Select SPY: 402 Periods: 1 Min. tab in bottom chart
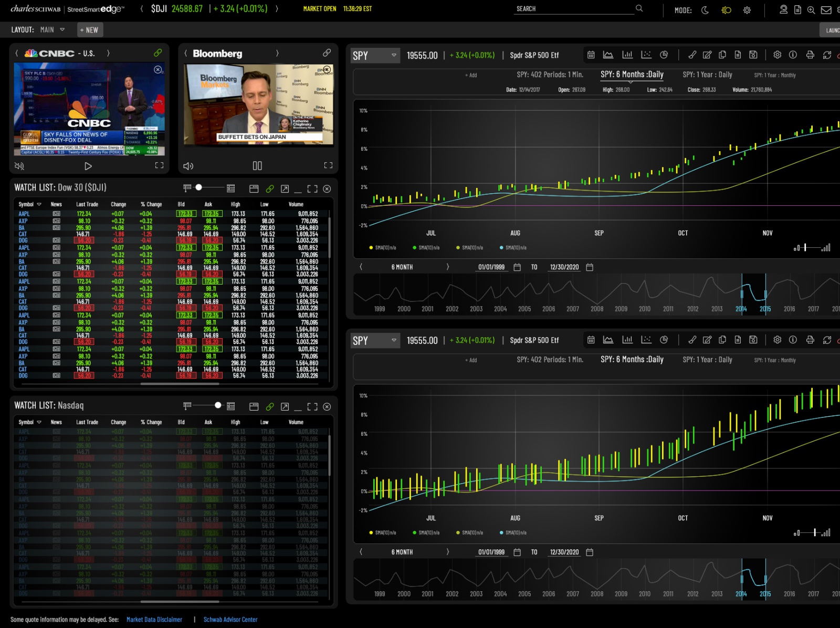Screen dimensions: 840x628 [x=550, y=360]
